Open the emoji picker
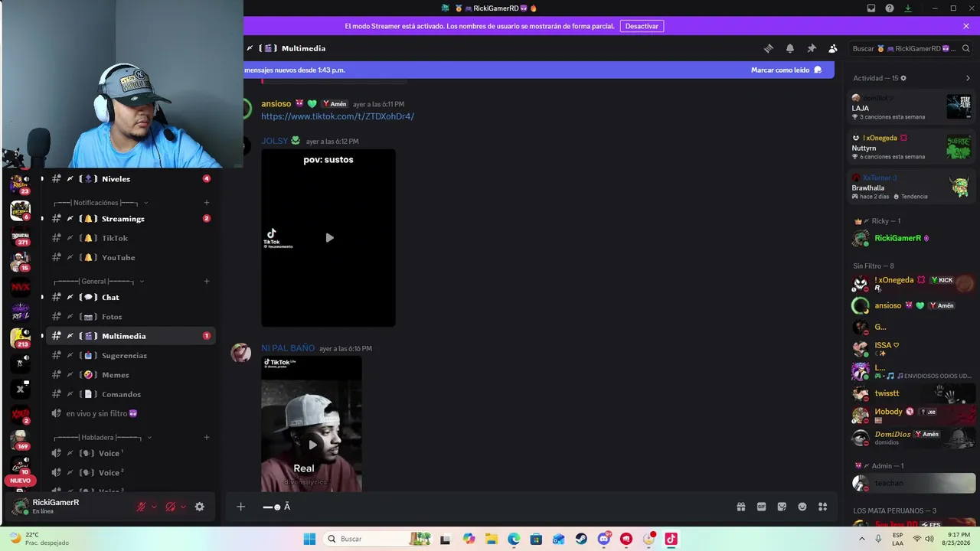Viewport: 980px width, 551px height. tap(802, 507)
